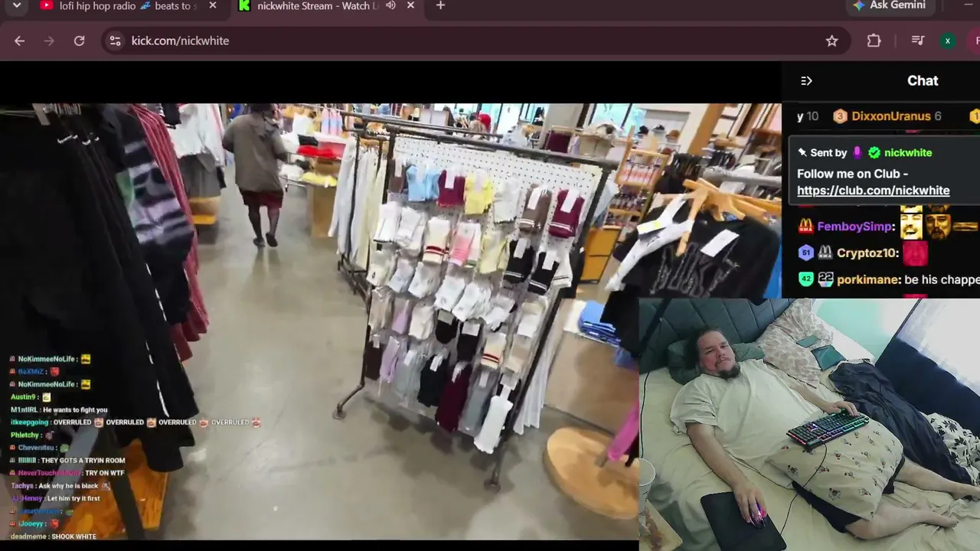Screen dimensions: 980x551
Task: Click the red emote in Cryptoz10's message
Action: [916, 253]
